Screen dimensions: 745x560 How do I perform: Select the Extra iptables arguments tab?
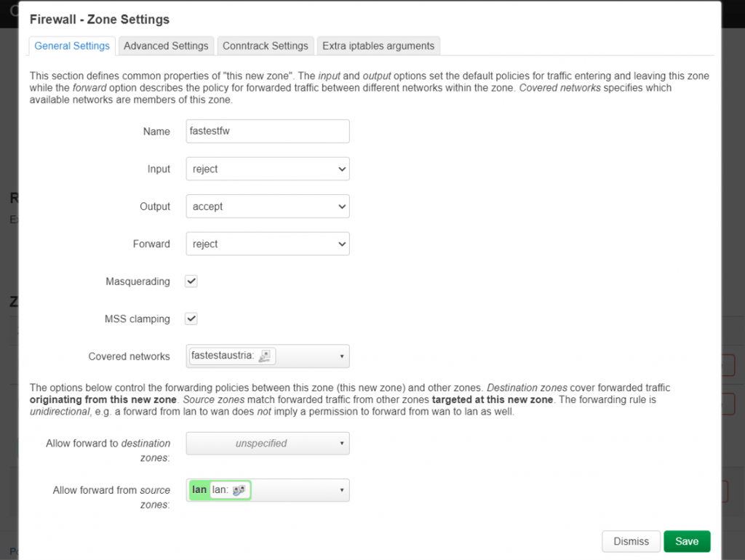[x=378, y=45]
